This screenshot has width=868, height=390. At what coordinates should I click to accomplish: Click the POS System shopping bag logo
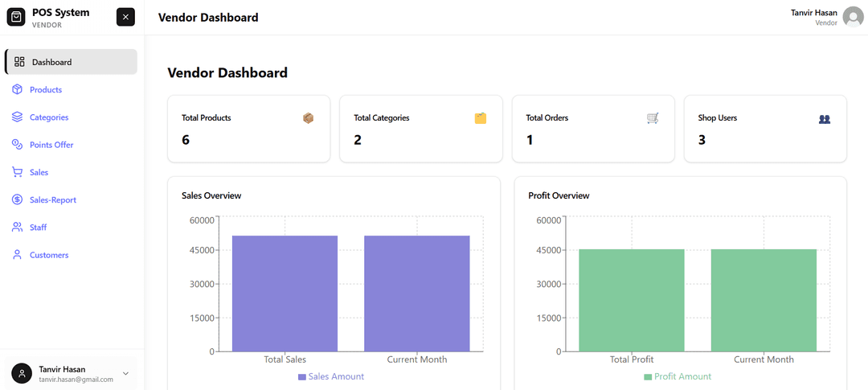coord(16,17)
